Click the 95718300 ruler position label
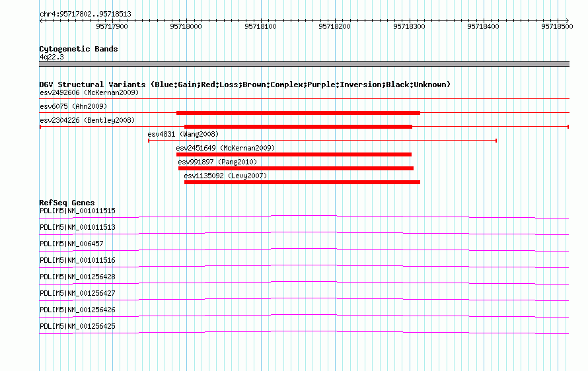Screen dimensions: 588x371 coord(409,26)
